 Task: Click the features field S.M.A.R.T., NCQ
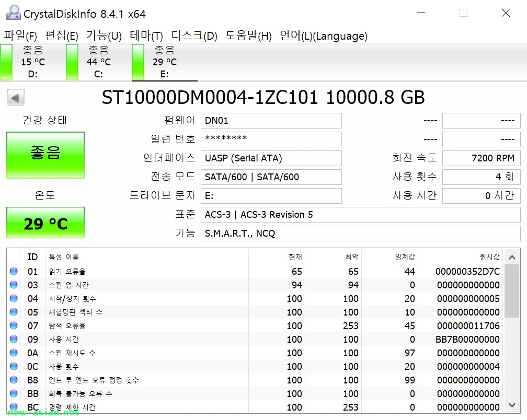click(361, 234)
